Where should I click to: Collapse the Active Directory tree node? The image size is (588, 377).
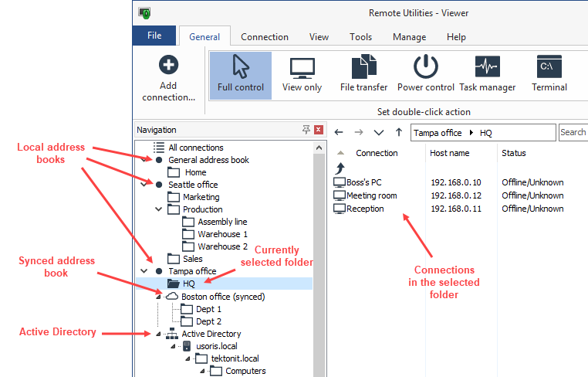[x=159, y=334]
